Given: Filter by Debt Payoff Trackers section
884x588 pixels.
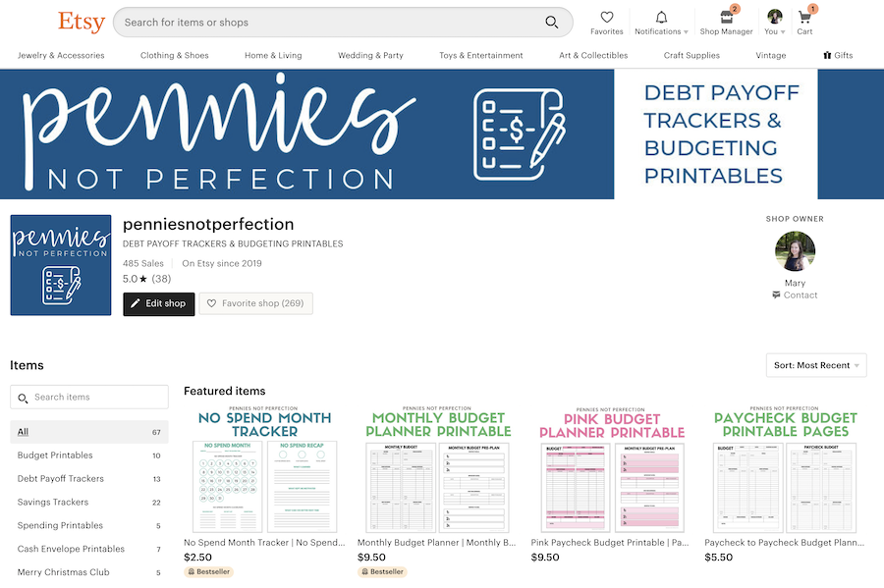Looking at the screenshot, I should click(x=89, y=479).
